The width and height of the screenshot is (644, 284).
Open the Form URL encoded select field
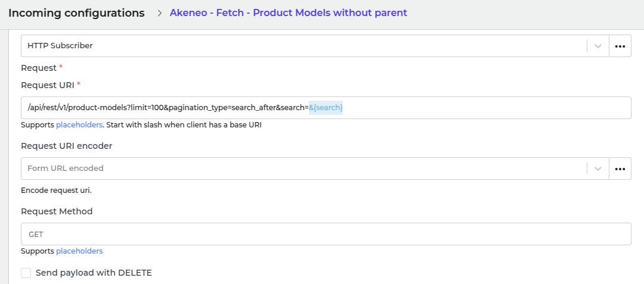(298, 168)
